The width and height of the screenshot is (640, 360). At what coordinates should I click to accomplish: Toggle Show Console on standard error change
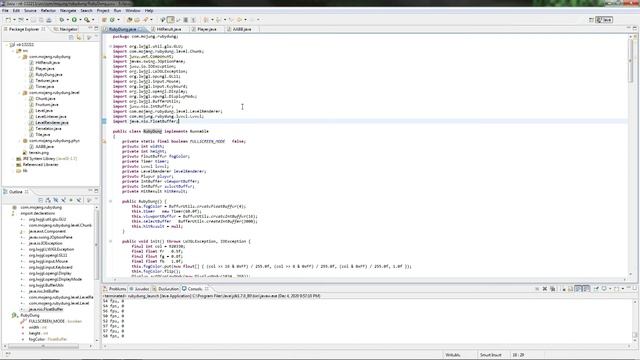pos(586,289)
